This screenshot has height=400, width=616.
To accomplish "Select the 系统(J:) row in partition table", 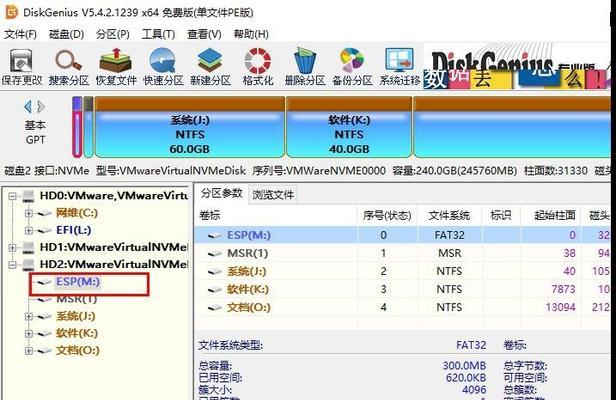I will pos(403,272).
